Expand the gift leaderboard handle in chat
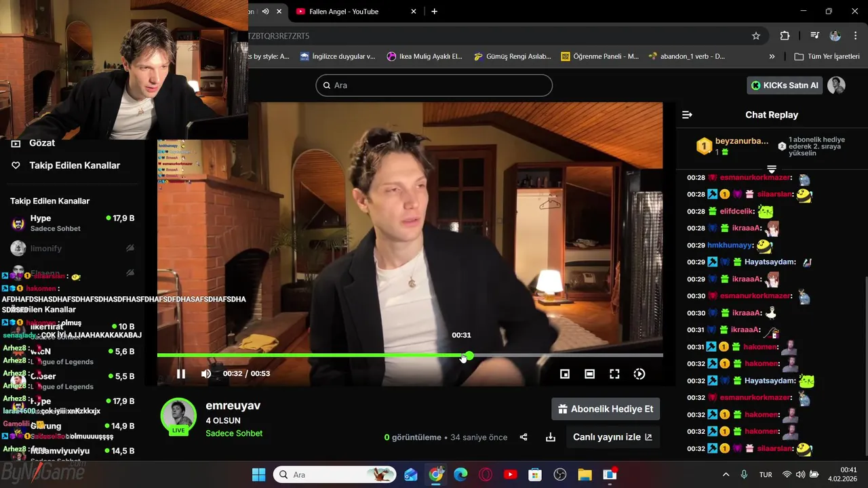Image resolution: width=868 pixels, height=488 pixels. click(x=772, y=168)
